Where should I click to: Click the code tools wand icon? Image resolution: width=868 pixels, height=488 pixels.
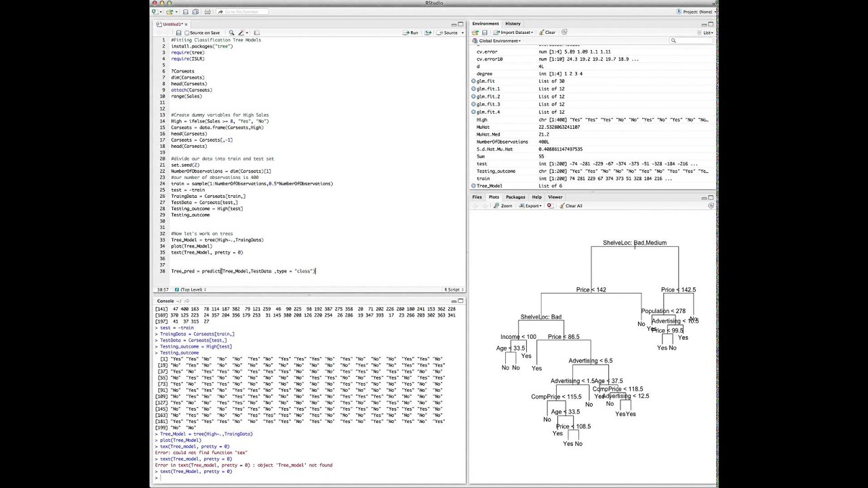click(x=241, y=33)
